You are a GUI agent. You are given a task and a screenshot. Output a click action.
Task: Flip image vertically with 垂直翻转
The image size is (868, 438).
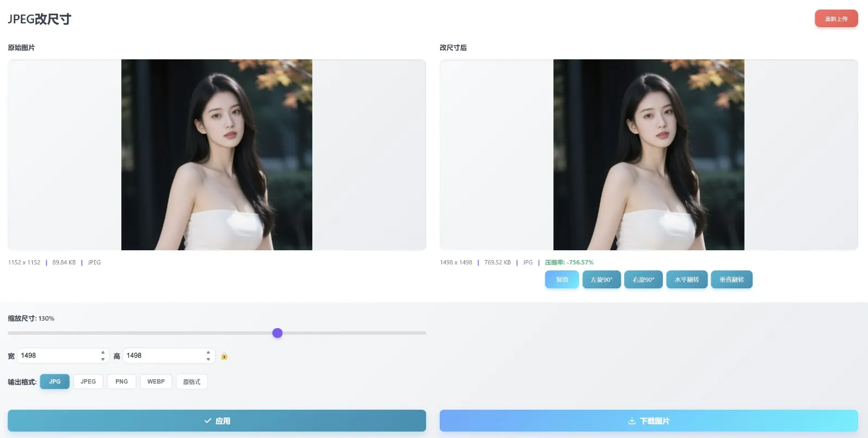click(731, 280)
